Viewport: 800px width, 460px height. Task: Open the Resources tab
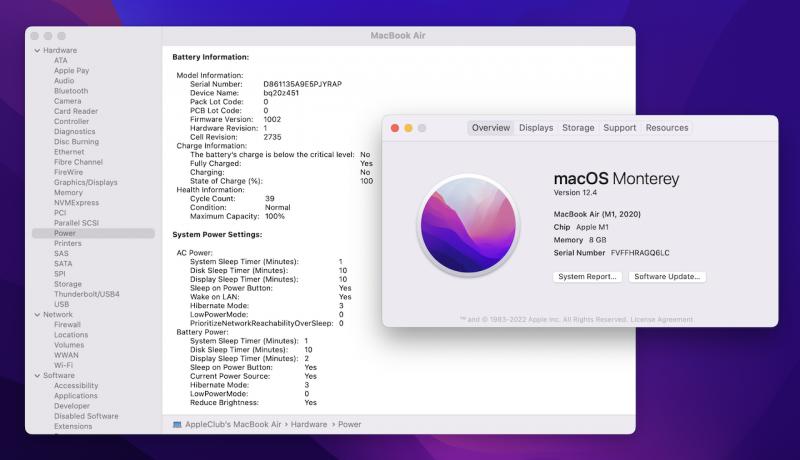point(667,127)
